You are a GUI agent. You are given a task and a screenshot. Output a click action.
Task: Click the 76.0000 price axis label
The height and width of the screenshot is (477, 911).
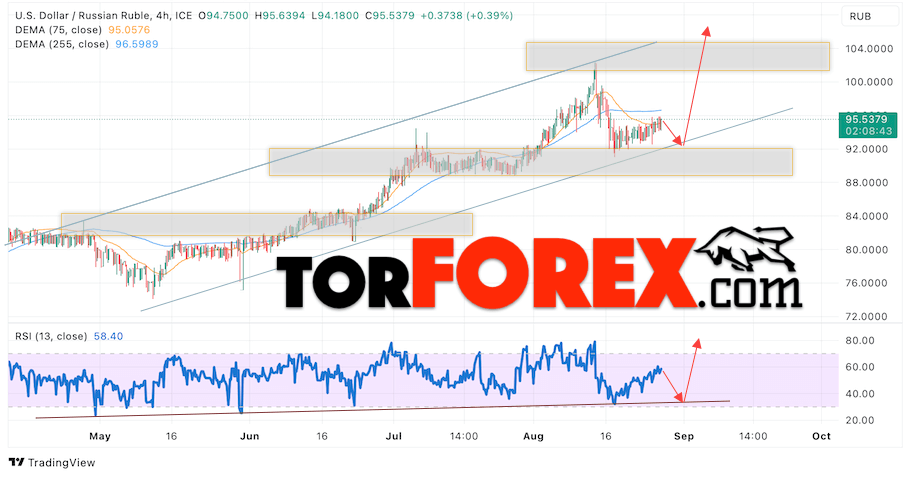click(866, 283)
